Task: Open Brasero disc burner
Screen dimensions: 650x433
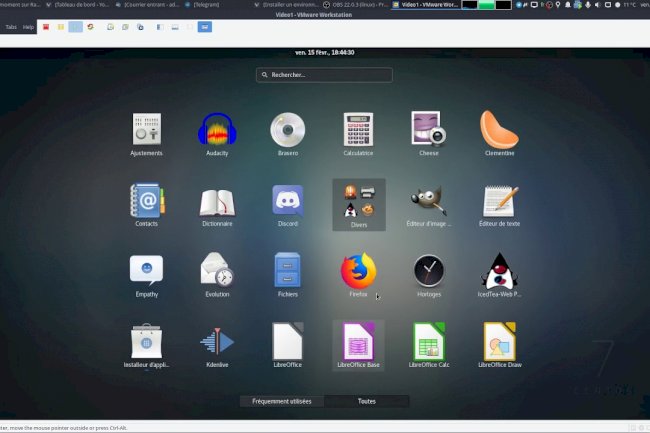Action: pyautogui.click(x=288, y=134)
